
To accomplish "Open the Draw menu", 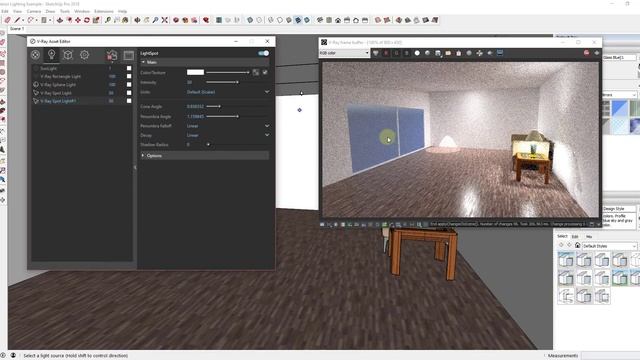I will point(50,11).
